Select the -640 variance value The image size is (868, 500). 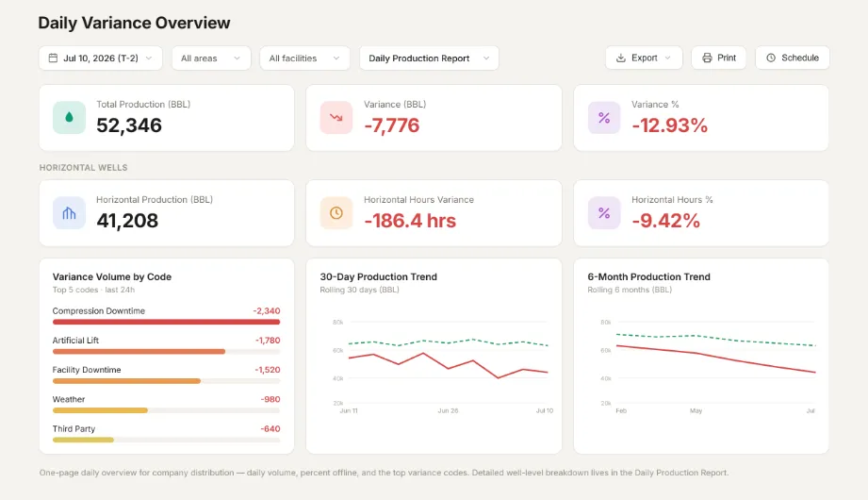tap(270, 429)
